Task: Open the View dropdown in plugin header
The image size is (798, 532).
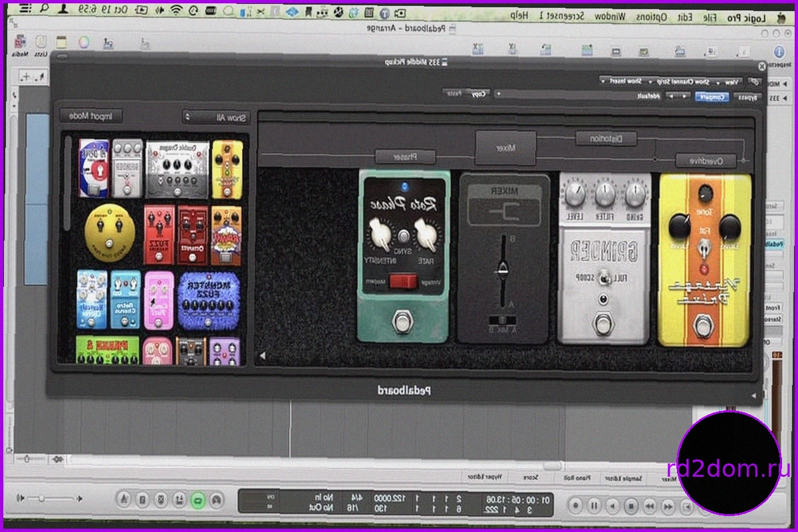Action: (729, 81)
